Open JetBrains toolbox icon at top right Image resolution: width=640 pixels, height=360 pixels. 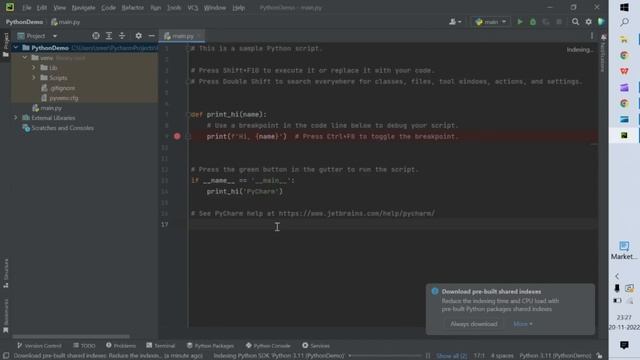point(601,22)
